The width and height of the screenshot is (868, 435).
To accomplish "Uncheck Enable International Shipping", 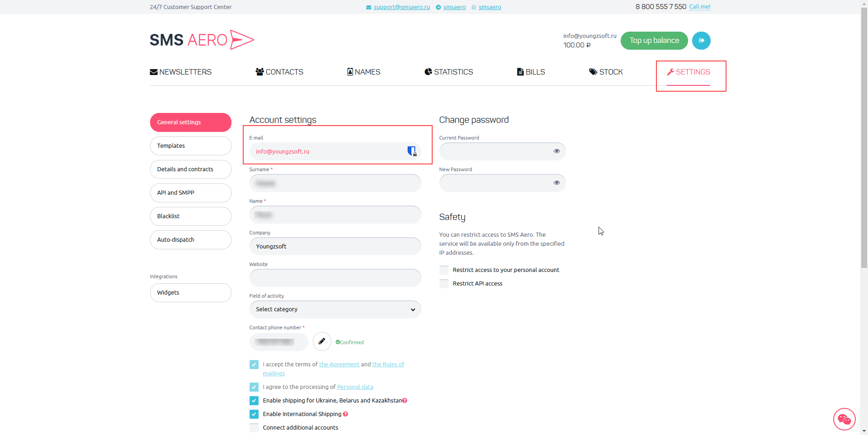I will pyautogui.click(x=254, y=414).
